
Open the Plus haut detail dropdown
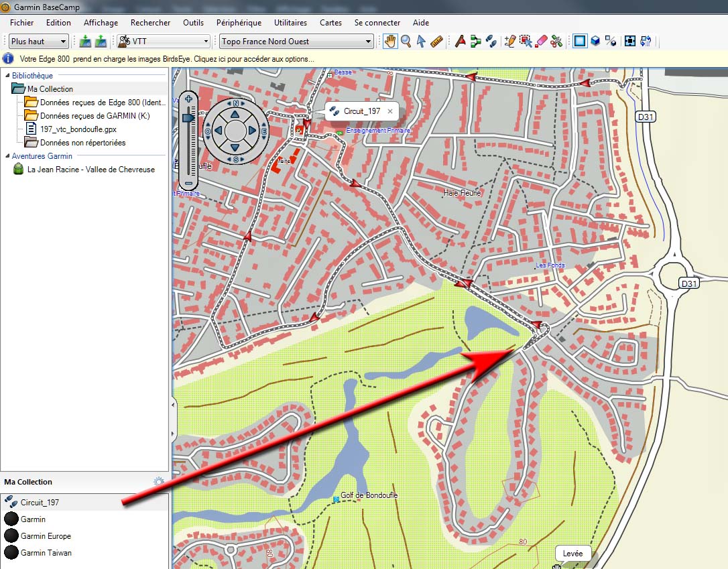click(x=39, y=42)
